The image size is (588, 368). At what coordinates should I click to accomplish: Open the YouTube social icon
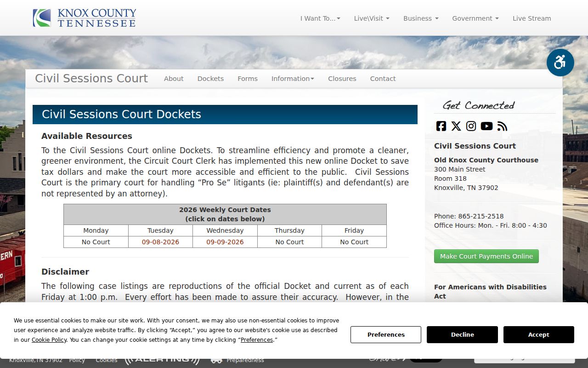[x=487, y=126]
